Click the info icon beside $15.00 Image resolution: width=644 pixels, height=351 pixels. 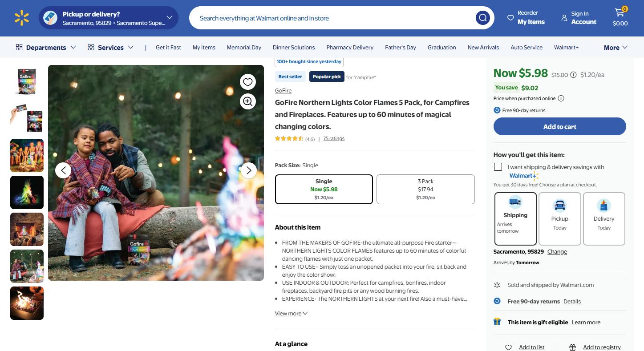click(574, 75)
